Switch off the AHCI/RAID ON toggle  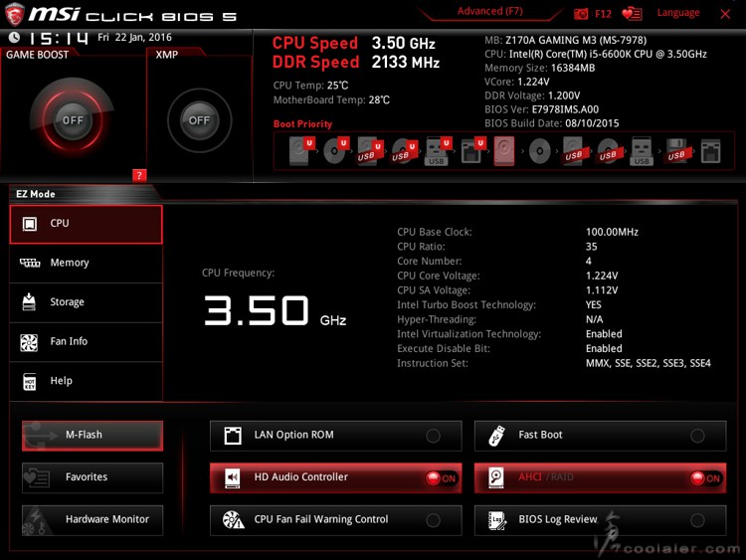[705, 478]
